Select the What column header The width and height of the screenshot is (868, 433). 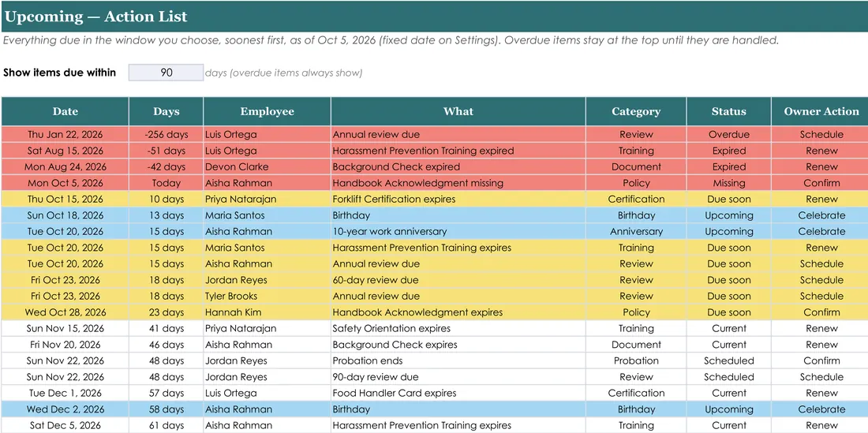click(x=458, y=111)
